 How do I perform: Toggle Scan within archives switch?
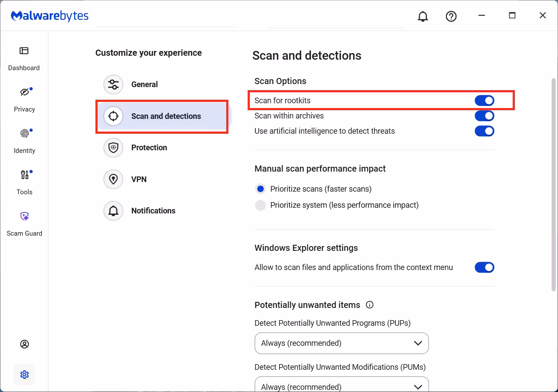click(484, 116)
